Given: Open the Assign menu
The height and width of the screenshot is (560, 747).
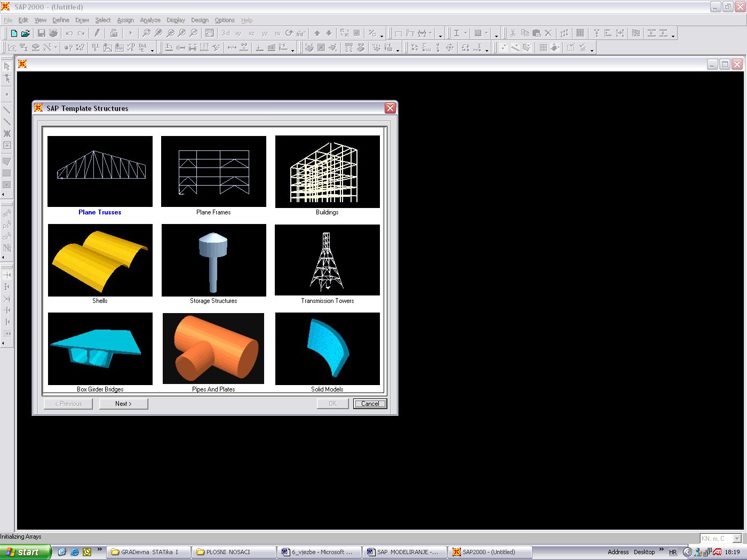Looking at the screenshot, I should (x=125, y=20).
